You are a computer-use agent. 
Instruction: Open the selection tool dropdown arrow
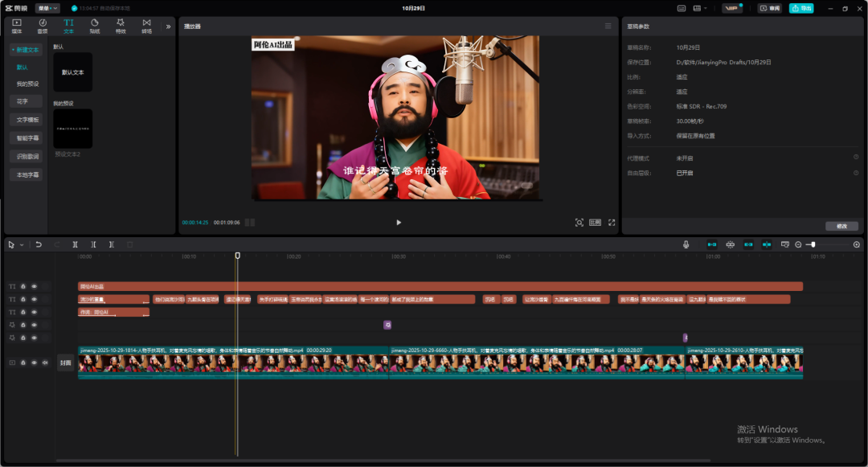click(x=22, y=244)
